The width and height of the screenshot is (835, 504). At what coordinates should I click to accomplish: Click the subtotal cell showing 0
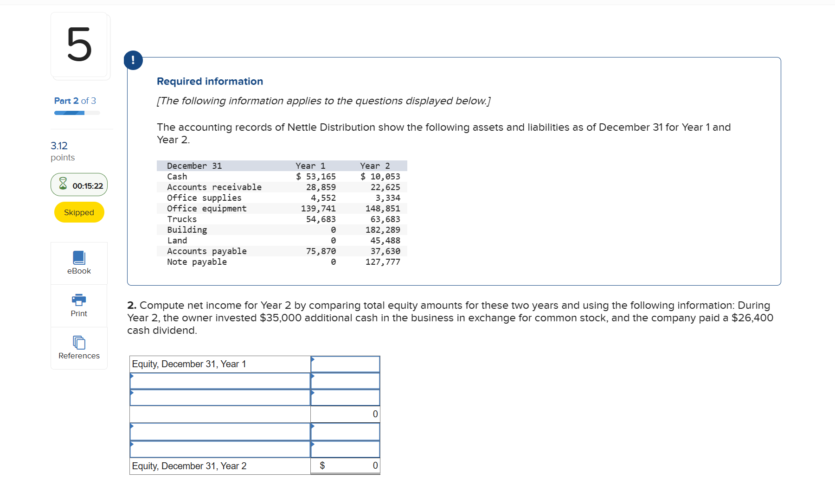click(x=345, y=414)
